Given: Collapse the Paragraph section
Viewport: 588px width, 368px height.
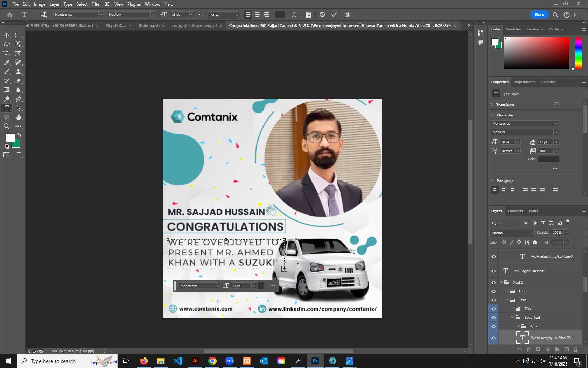Looking at the screenshot, I should tap(492, 180).
